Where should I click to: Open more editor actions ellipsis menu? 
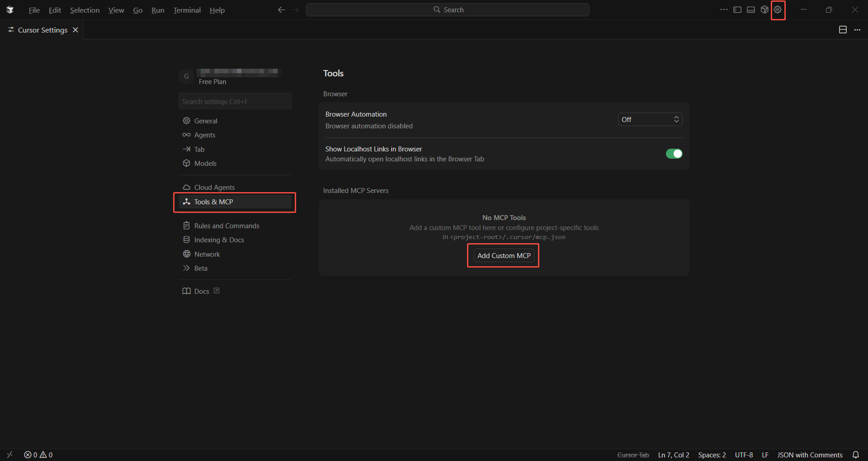coord(857,30)
